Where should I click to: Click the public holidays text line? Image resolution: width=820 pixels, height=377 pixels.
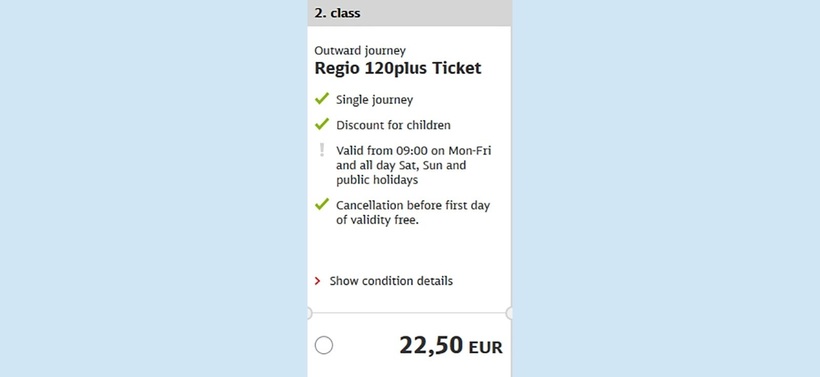pyautogui.click(x=377, y=180)
